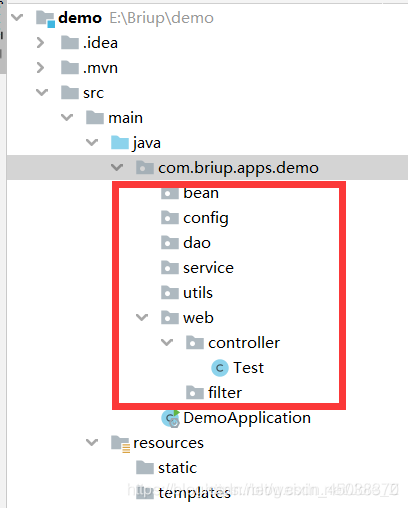408x508 pixels.
Task: Collapse the java source folder chevron
Action: [x=92, y=142]
